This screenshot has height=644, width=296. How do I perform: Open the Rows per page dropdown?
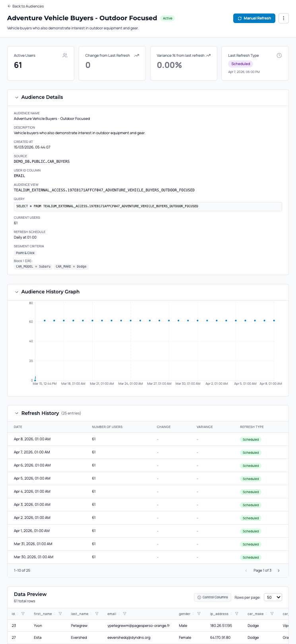click(273, 597)
